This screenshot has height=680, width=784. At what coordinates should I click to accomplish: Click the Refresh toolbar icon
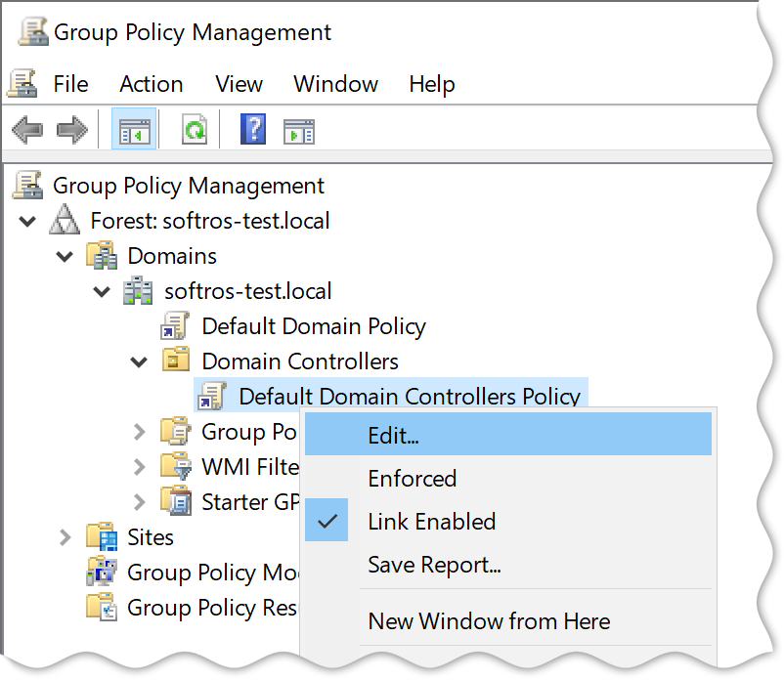(x=195, y=129)
